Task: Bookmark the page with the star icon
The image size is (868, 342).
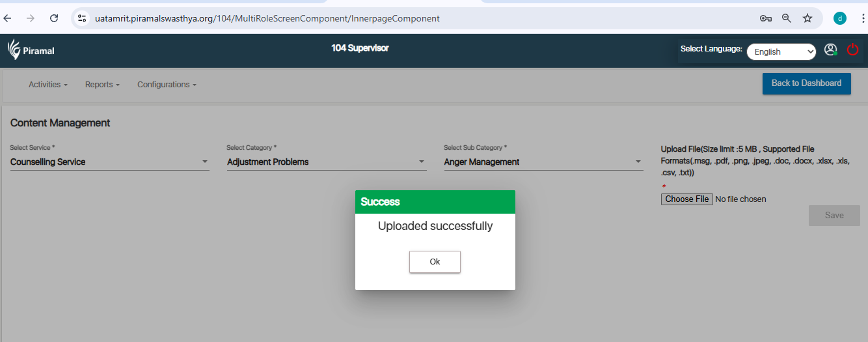Action: [x=807, y=18]
